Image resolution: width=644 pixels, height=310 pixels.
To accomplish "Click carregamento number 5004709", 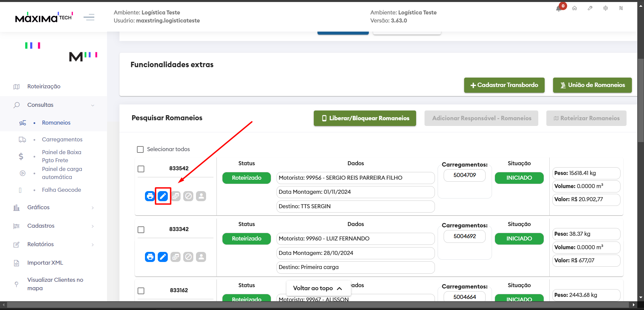I will [464, 175].
